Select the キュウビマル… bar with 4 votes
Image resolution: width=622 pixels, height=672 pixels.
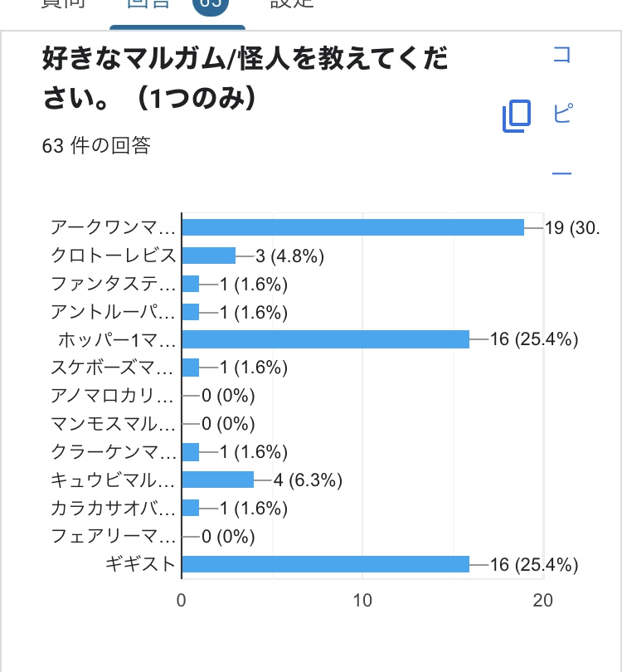tap(217, 480)
